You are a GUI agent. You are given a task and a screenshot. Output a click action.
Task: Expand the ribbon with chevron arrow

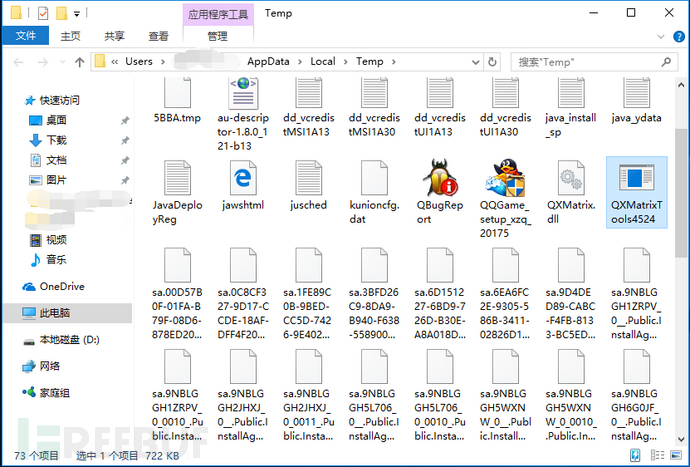coord(661,37)
